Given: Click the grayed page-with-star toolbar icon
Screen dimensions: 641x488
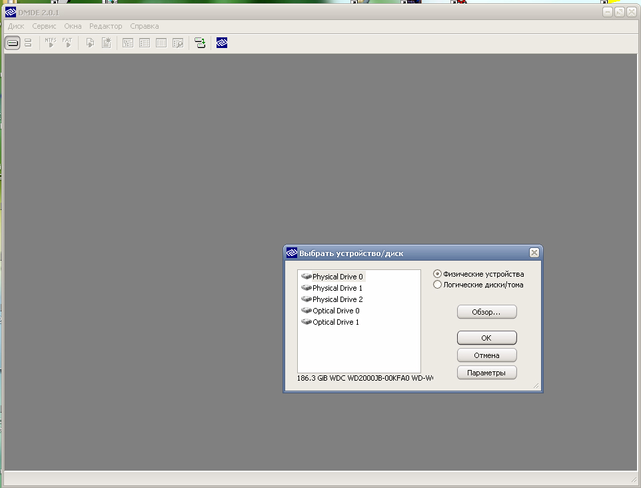Looking at the screenshot, I should (x=106, y=43).
